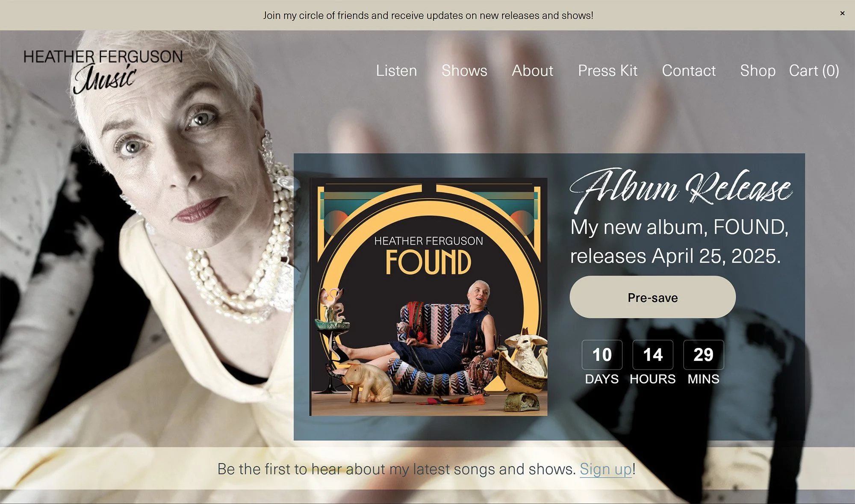
Task: Open the Press Kit page
Action: [607, 71]
